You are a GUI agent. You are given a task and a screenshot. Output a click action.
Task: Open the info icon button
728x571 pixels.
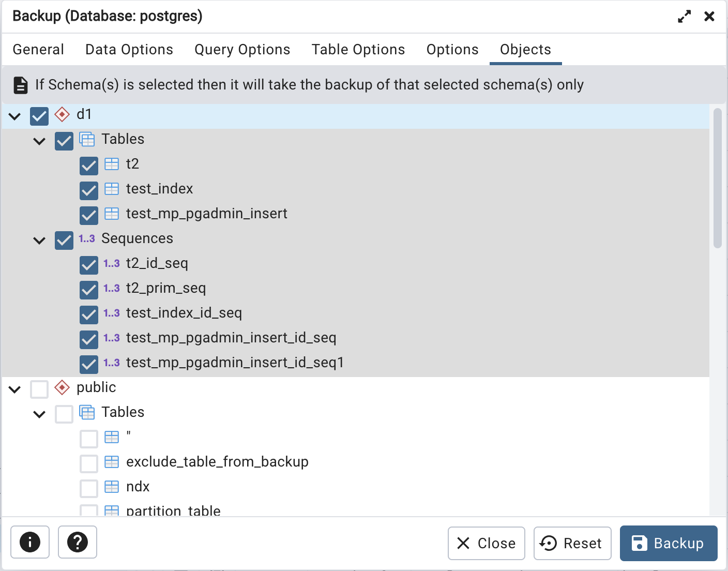pos(30,542)
